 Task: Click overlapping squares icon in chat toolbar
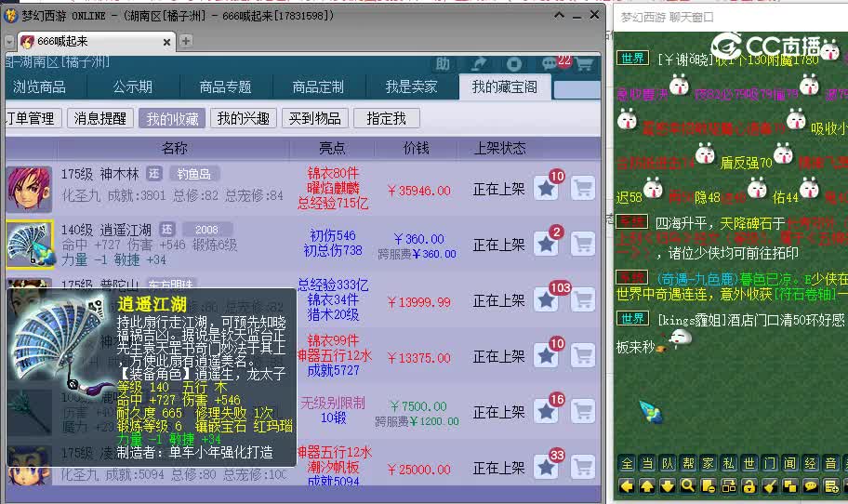click(x=790, y=486)
